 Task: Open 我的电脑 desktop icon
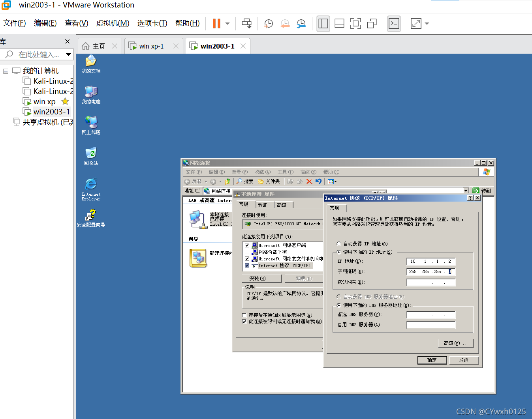click(91, 95)
